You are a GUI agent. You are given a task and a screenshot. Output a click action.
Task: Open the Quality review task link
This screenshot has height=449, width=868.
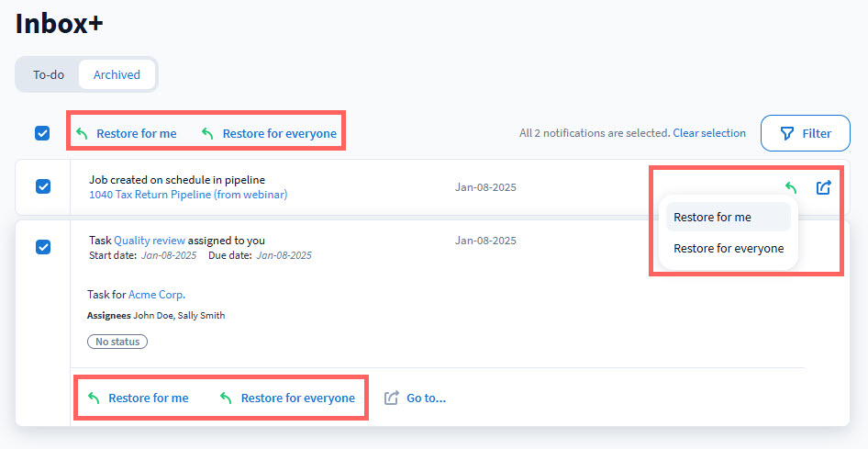pyautogui.click(x=150, y=241)
